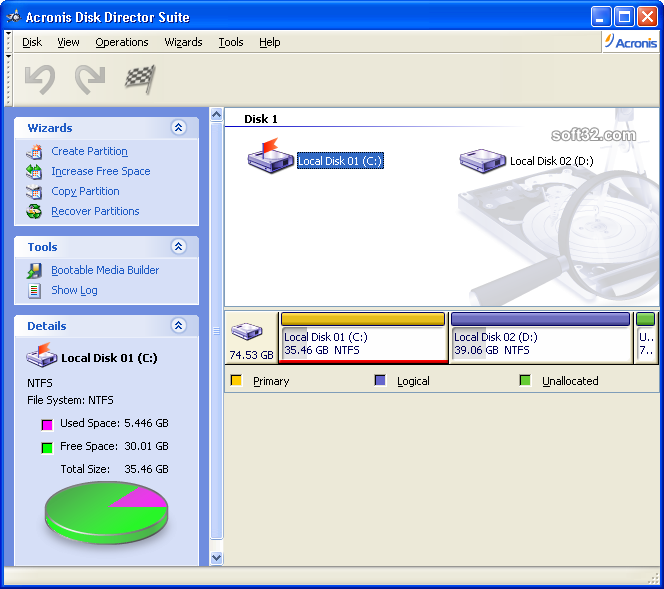Screen dimensions: 664x589
Task: Click the sidebar scroll down arrow
Action: click(216, 558)
